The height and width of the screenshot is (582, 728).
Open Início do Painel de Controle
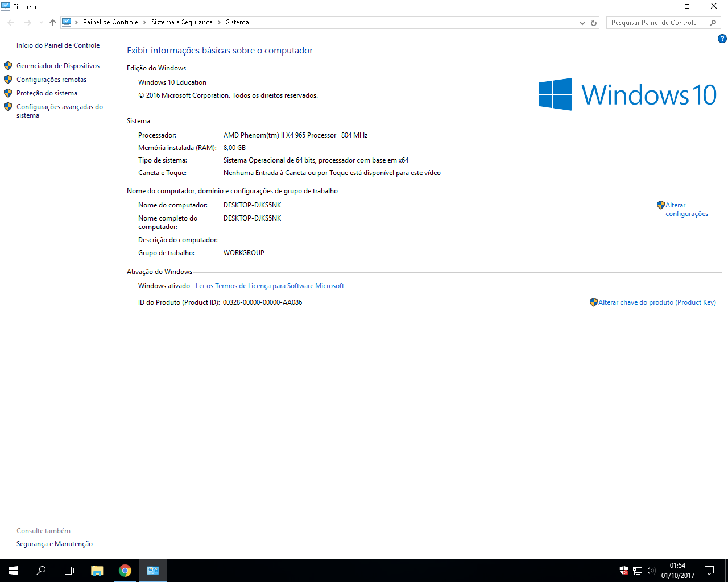point(58,45)
